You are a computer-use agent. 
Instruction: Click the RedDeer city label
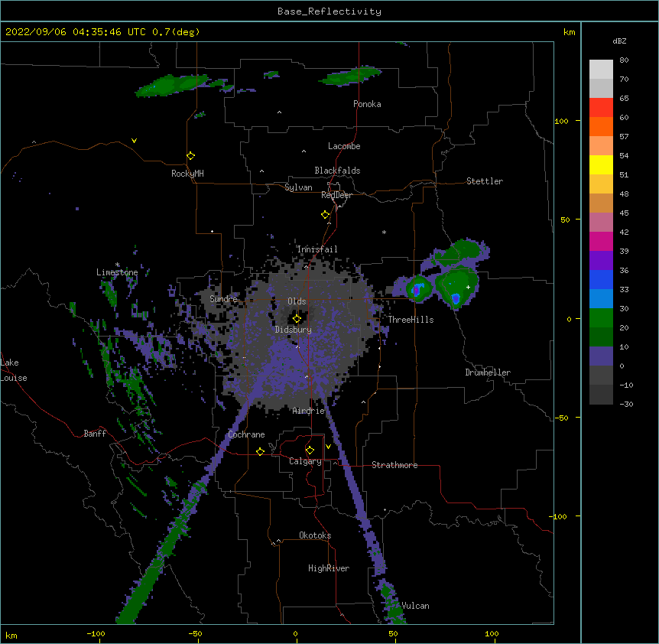point(336,195)
